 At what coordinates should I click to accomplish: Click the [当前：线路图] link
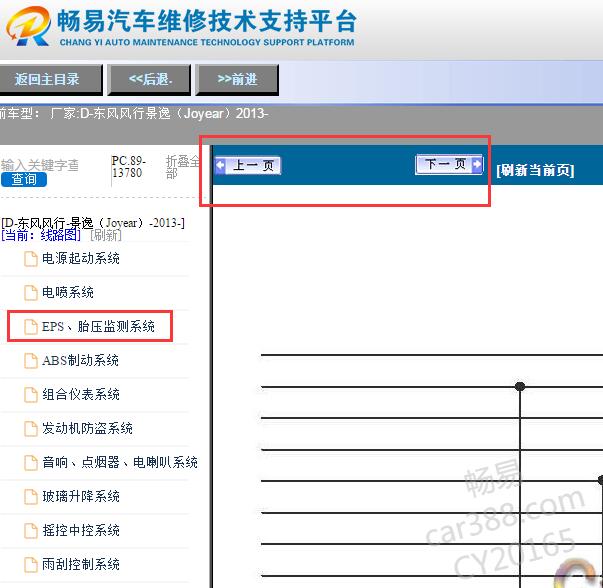coord(41,235)
